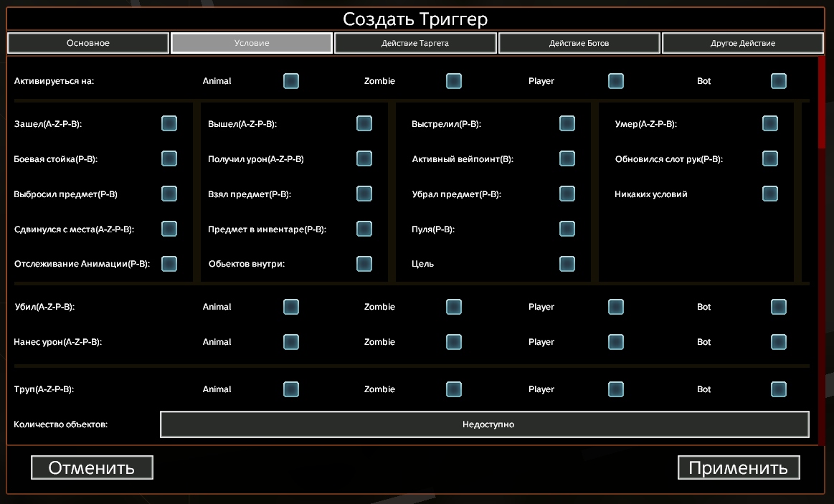Enable Player checkbox in Нанес урон row

[616, 342]
